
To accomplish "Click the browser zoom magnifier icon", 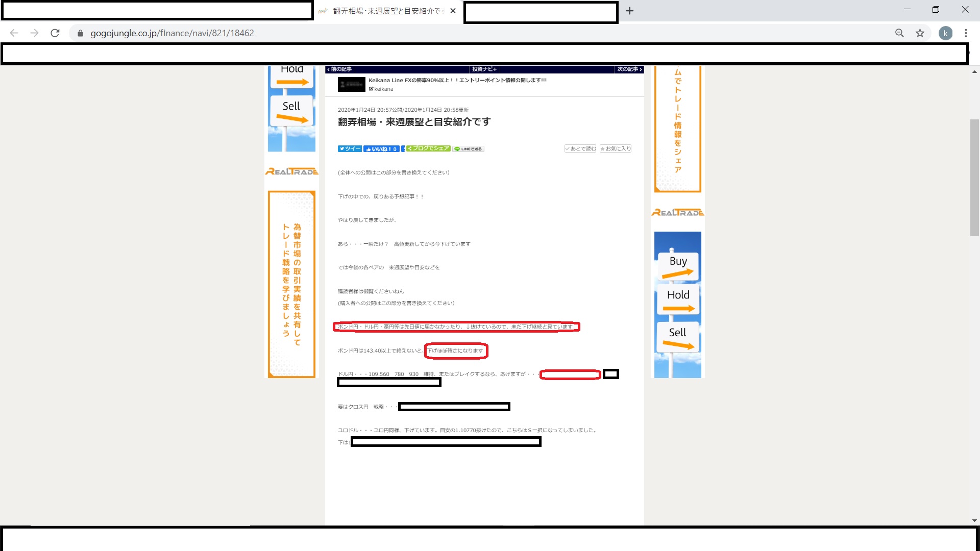I will coord(899,33).
